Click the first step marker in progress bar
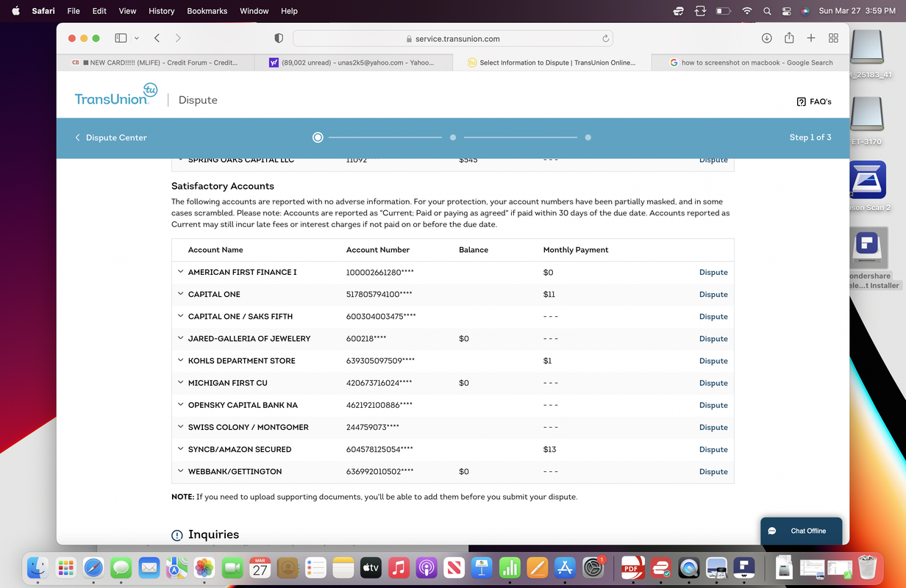The image size is (906, 588). point(318,137)
